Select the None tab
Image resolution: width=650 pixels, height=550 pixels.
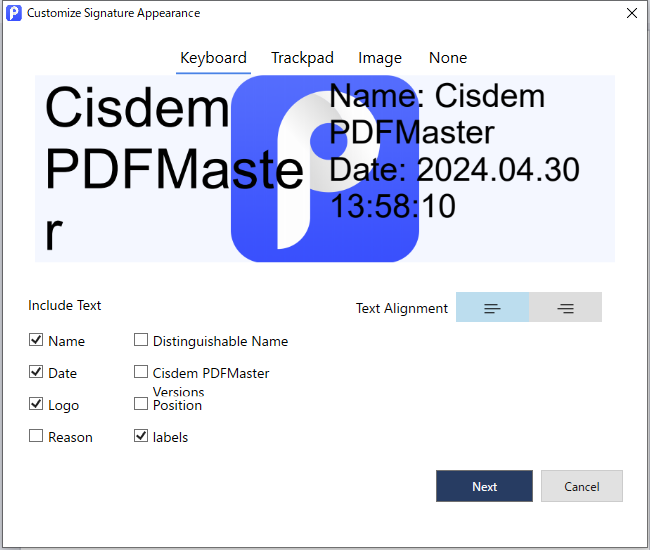coord(448,58)
